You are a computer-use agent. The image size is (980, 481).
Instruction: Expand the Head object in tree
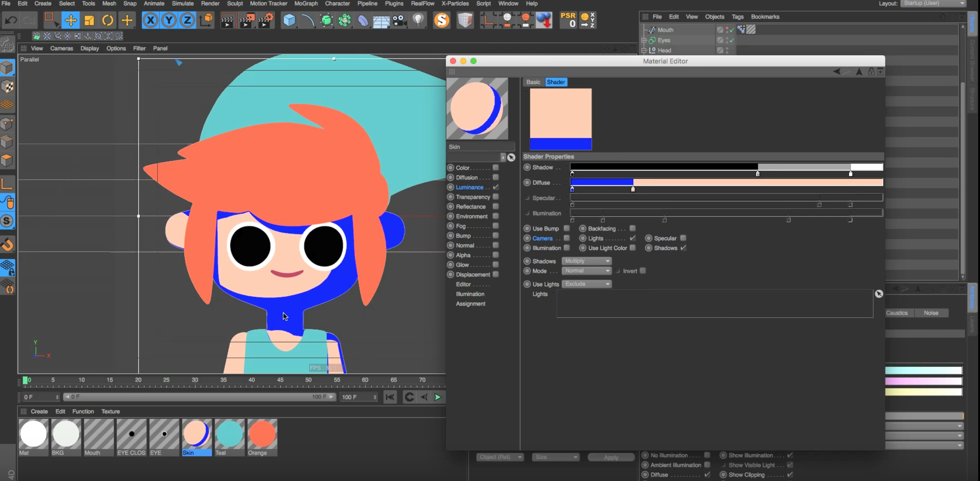pyautogui.click(x=644, y=50)
